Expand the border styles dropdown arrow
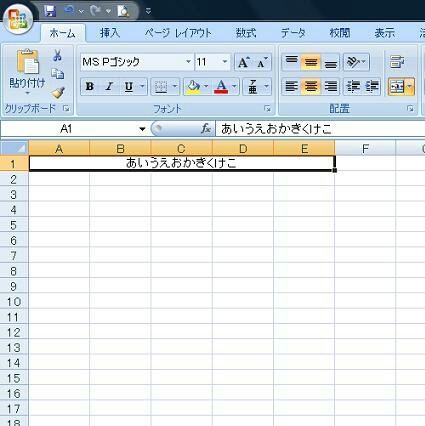425x426 pixels. (175, 87)
